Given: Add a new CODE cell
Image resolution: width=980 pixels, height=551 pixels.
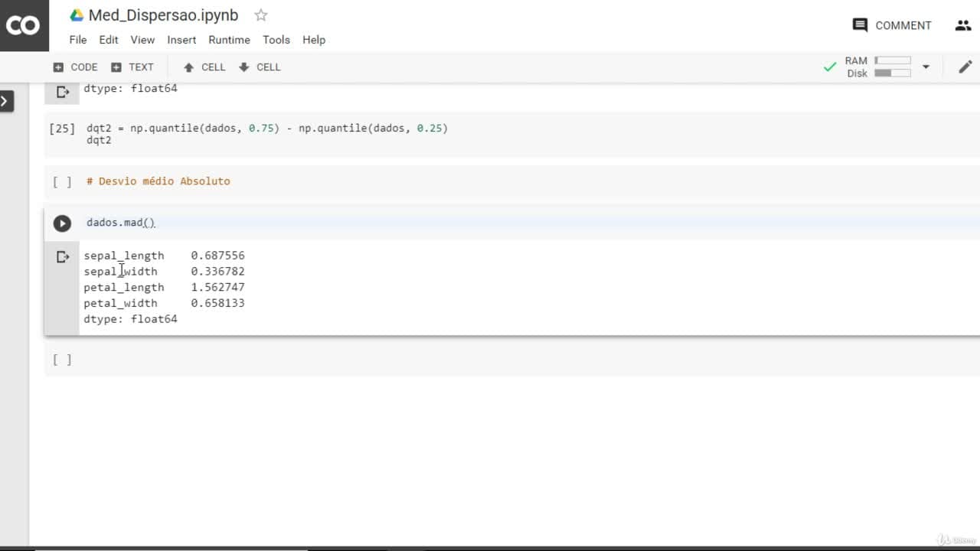Looking at the screenshot, I should [75, 67].
